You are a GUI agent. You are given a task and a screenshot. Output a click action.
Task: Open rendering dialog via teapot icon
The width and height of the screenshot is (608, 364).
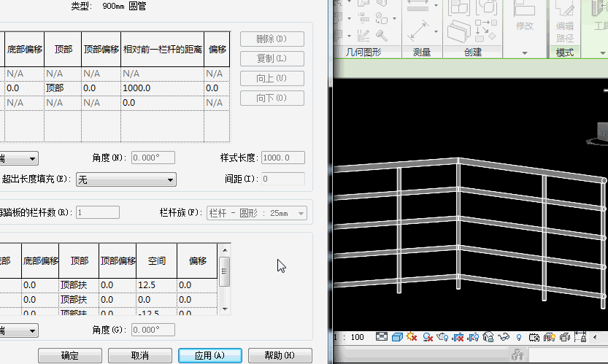(x=443, y=337)
